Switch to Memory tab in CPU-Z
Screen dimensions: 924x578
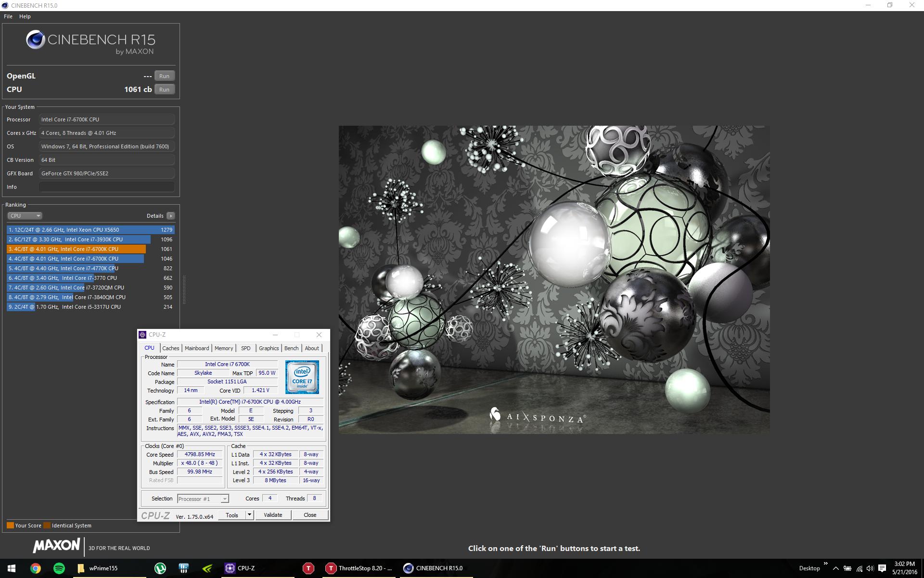(x=224, y=348)
